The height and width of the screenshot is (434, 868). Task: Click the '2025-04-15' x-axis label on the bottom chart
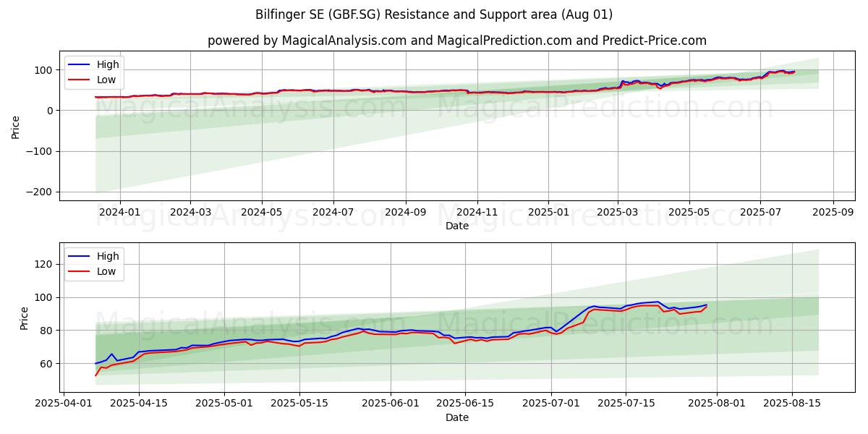pos(139,404)
